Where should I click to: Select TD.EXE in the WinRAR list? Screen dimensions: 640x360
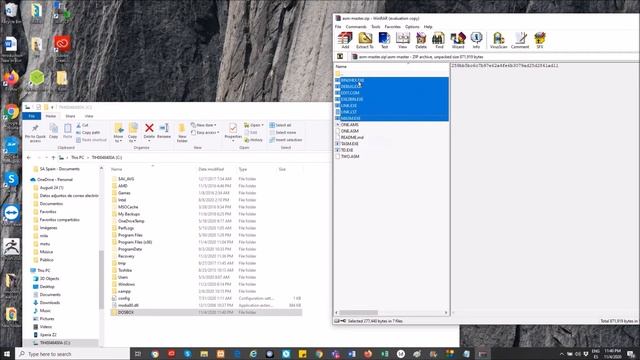[x=347, y=150]
